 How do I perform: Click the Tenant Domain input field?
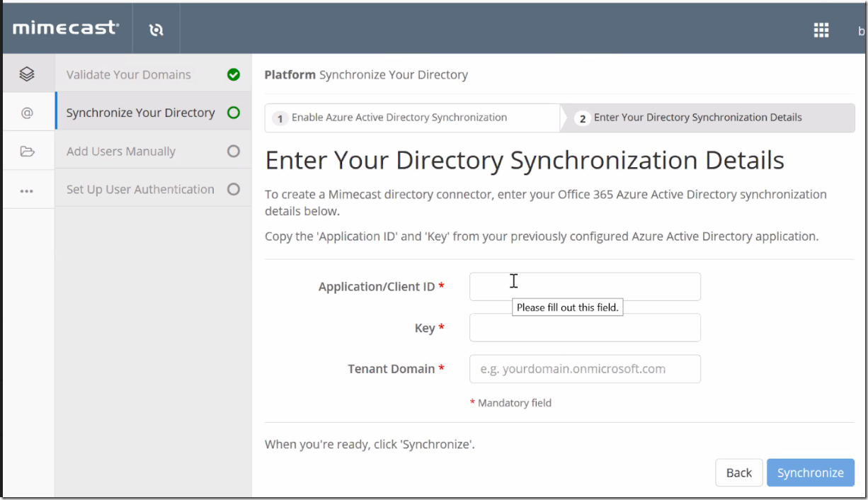click(x=585, y=369)
